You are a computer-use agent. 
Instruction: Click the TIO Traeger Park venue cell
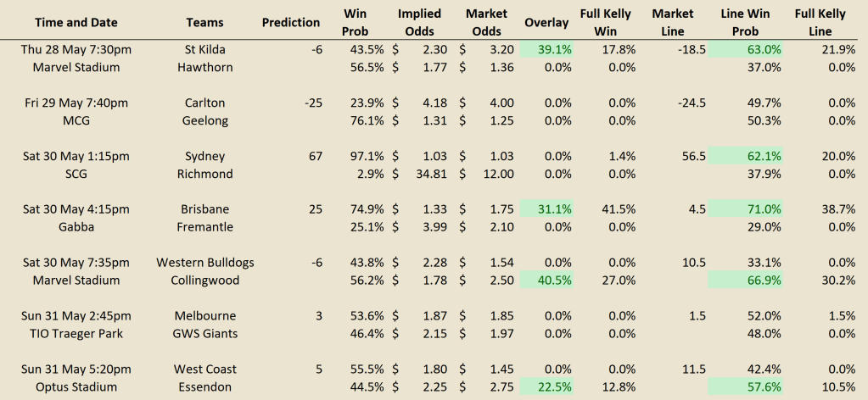[x=76, y=333]
